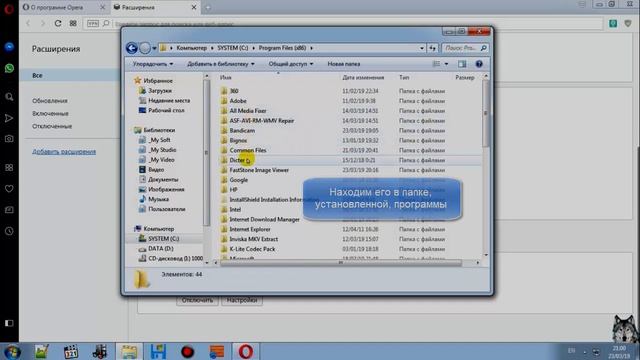The width and height of the screenshot is (640, 360).
Task: Click Explorer back navigation arrow
Action: [x=131, y=48]
